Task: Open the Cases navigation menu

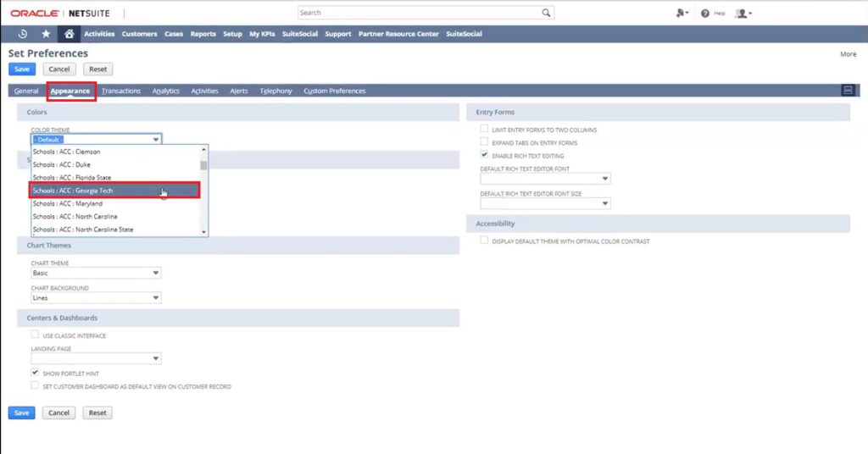Action: click(173, 34)
